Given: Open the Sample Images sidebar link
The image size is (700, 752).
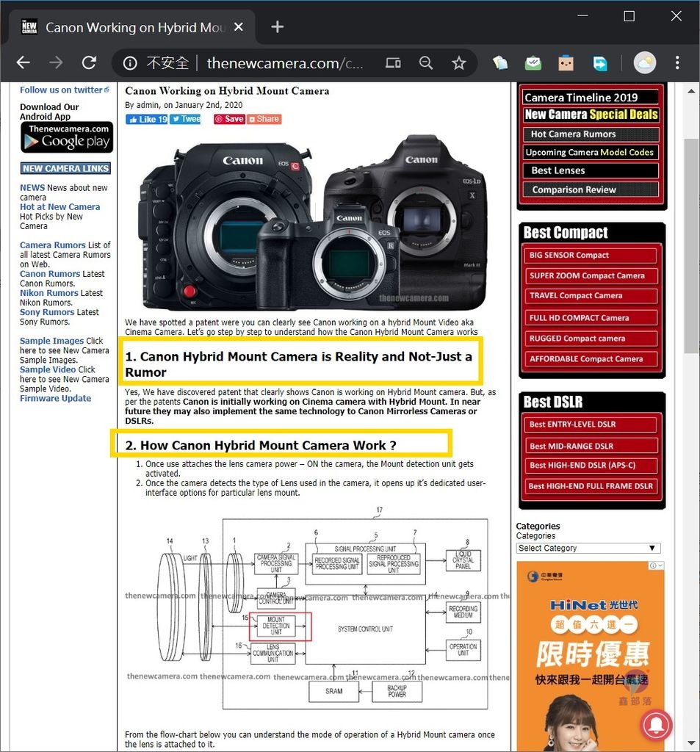Looking at the screenshot, I should pos(52,341).
